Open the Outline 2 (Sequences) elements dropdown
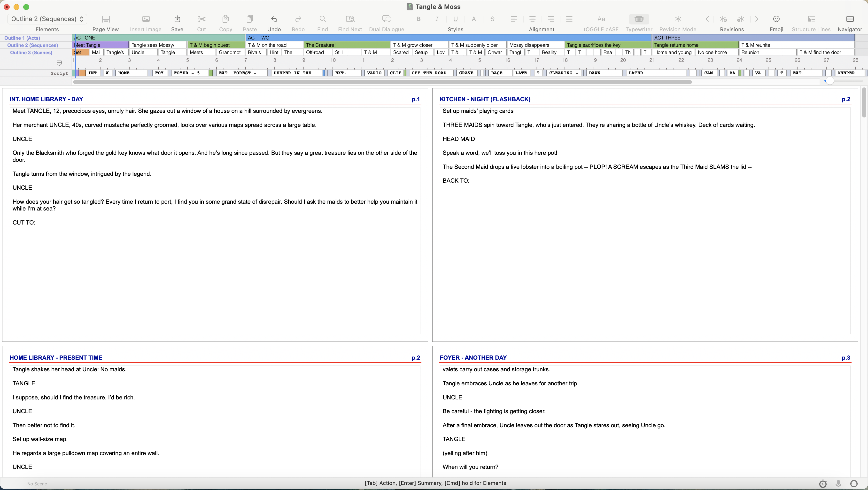The height and width of the screenshot is (490, 868). 47,19
